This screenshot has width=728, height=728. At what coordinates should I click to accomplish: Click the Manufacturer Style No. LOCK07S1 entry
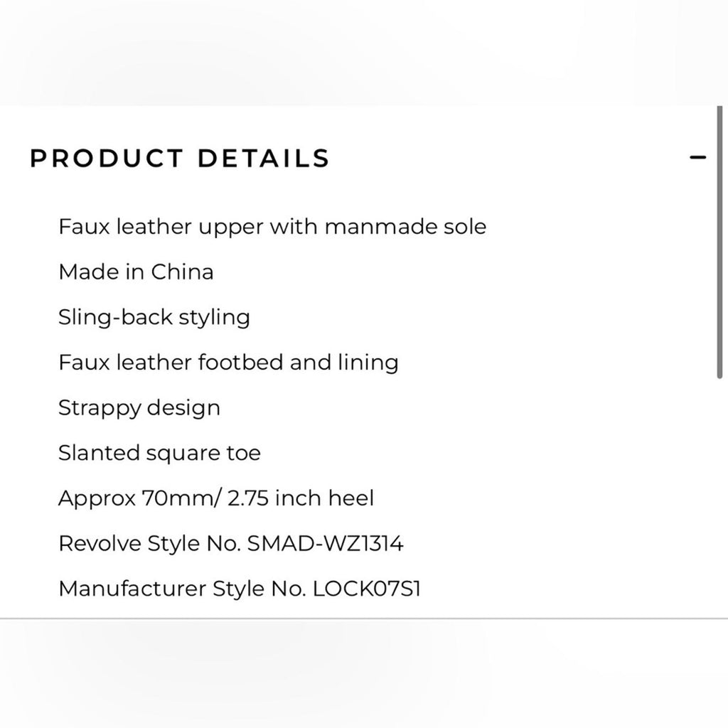pyautogui.click(x=240, y=588)
